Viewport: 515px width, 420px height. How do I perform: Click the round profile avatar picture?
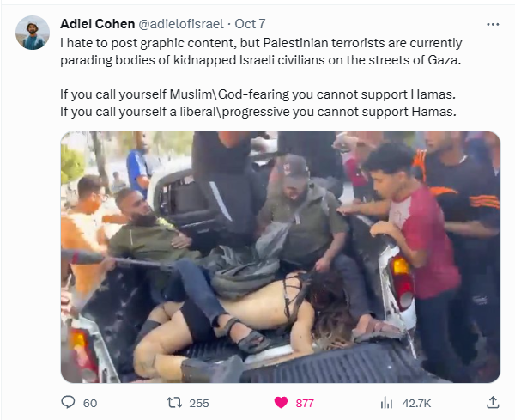coord(33,33)
